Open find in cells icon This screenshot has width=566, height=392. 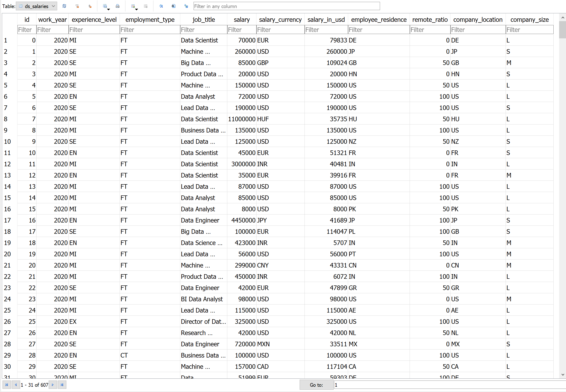174,6
